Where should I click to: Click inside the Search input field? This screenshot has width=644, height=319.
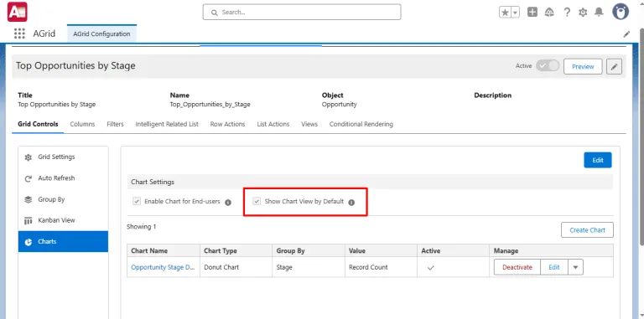[302, 12]
